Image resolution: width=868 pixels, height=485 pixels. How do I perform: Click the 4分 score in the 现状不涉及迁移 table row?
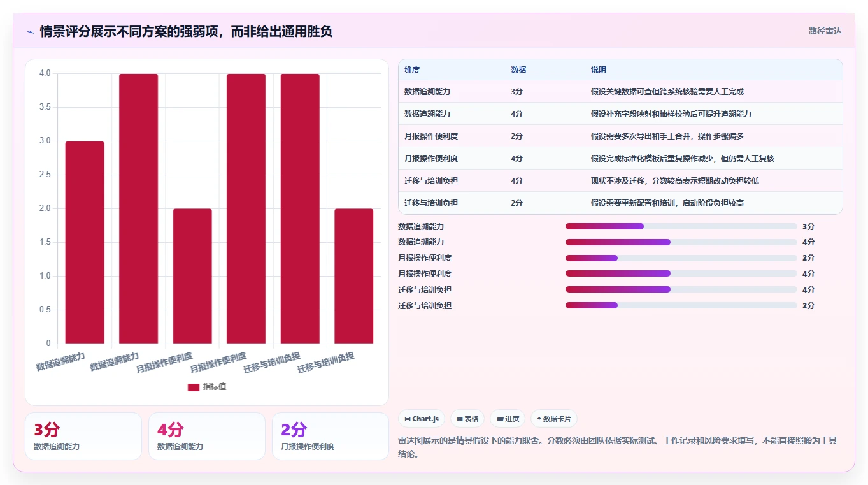tap(516, 181)
